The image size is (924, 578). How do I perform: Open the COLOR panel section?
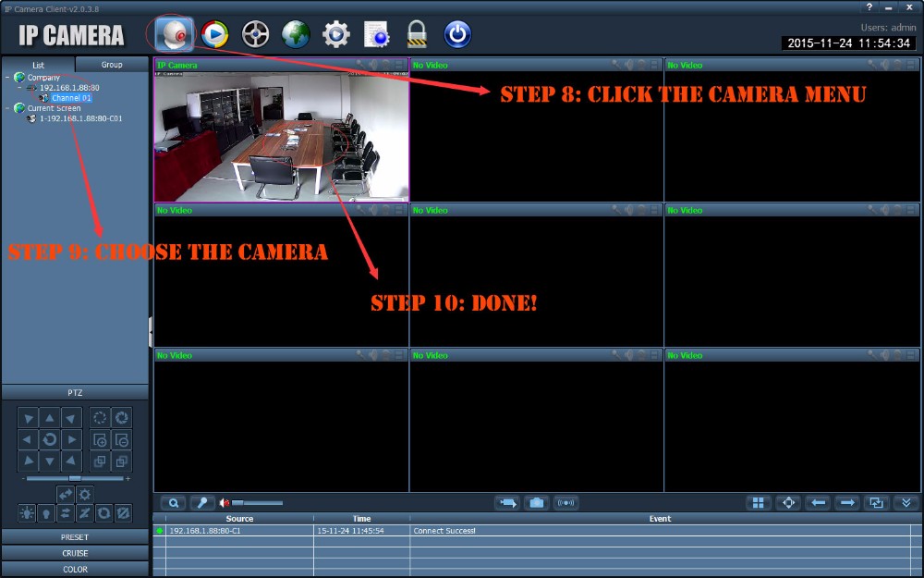75,570
